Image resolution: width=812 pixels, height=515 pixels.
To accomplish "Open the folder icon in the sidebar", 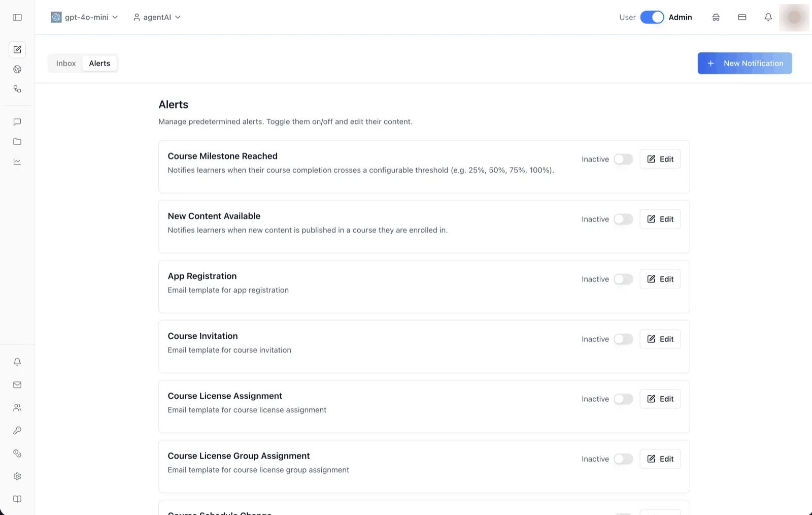I will pos(17,142).
